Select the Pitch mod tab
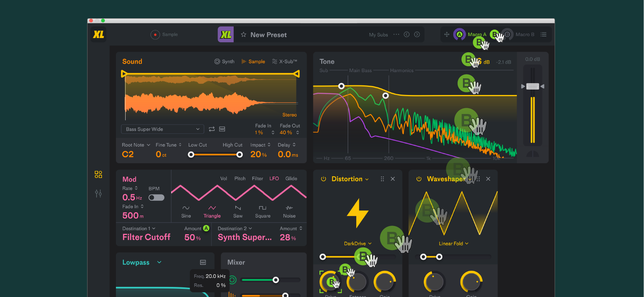Screen dimensions: 644x297 [240, 178]
